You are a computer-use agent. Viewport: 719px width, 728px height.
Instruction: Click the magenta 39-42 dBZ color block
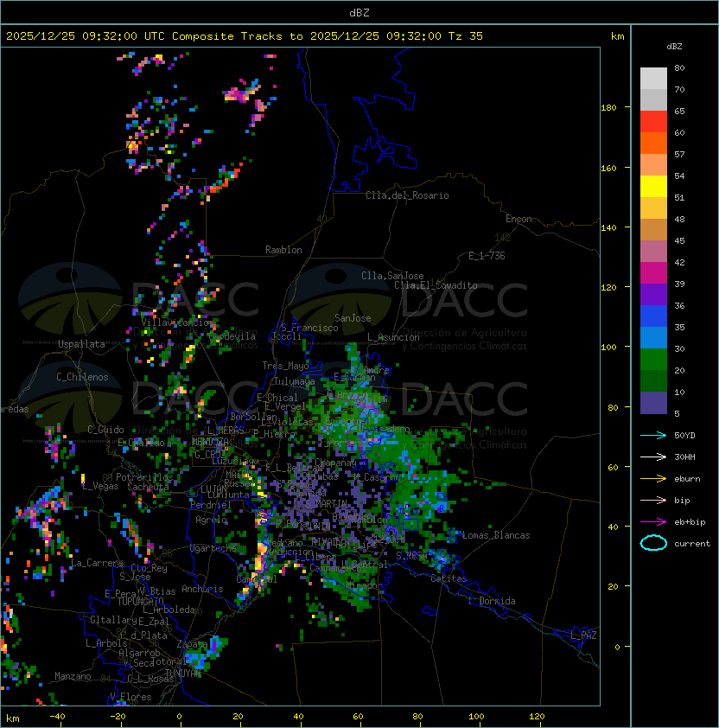click(653, 273)
